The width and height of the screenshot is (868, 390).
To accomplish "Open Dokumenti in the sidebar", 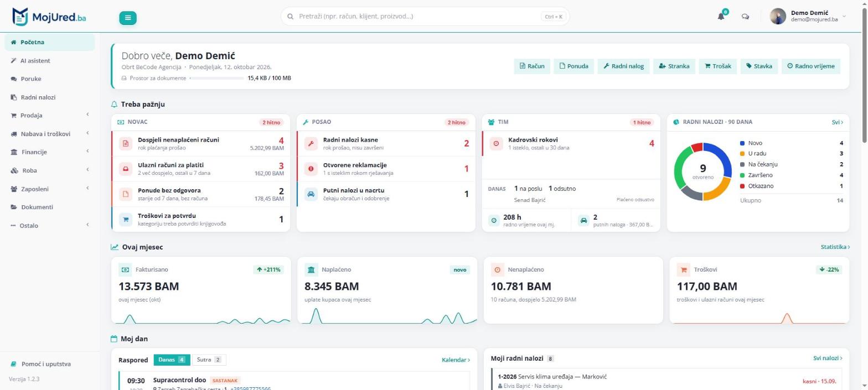I will coord(50,207).
